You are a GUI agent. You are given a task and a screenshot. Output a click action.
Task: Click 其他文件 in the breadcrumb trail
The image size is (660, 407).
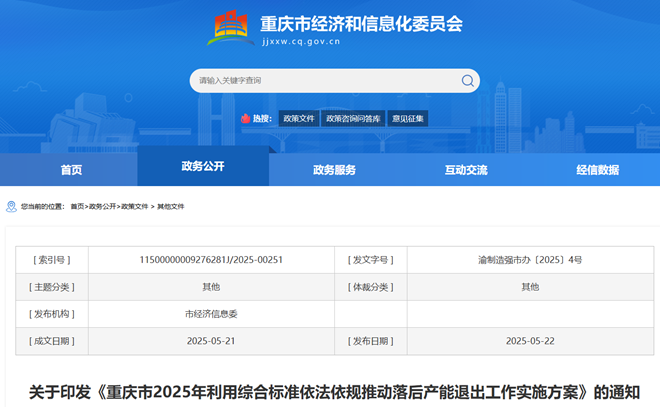[171, 206]
